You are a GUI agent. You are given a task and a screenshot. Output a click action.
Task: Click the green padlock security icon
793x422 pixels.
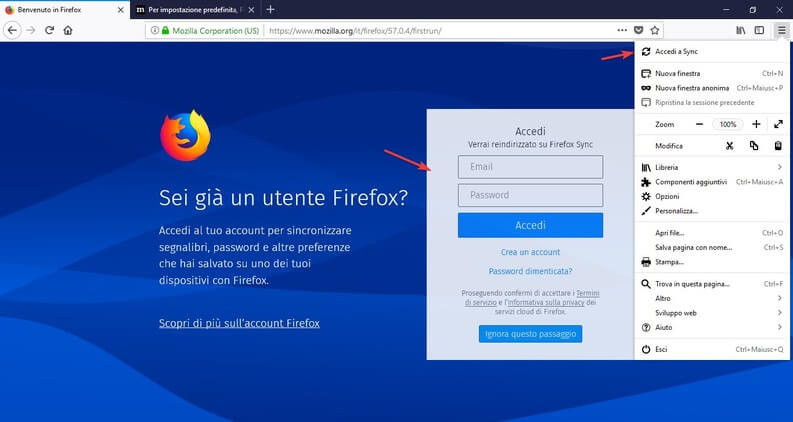[165, 30]
